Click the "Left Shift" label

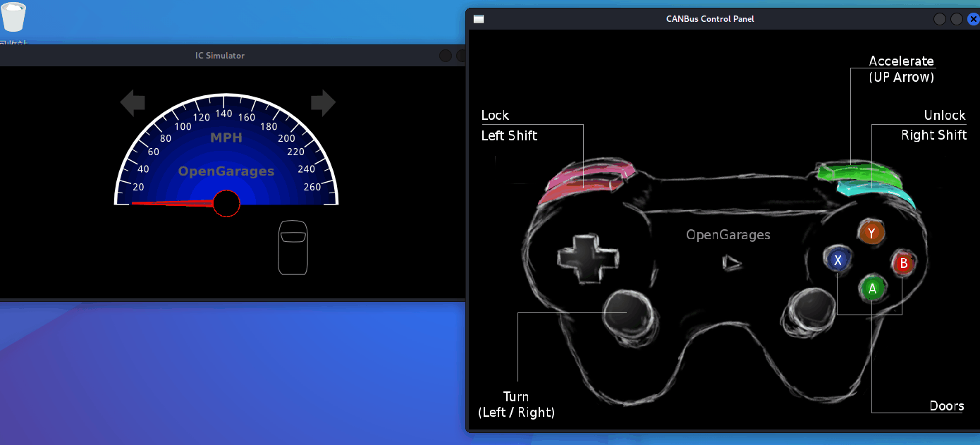509,135
